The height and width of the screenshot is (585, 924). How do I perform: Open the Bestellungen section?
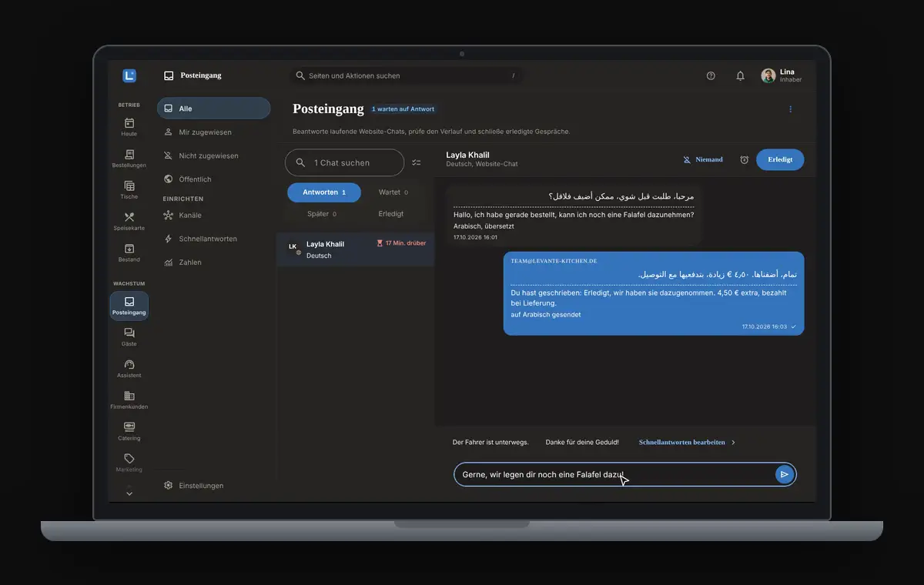pos(129,159)
